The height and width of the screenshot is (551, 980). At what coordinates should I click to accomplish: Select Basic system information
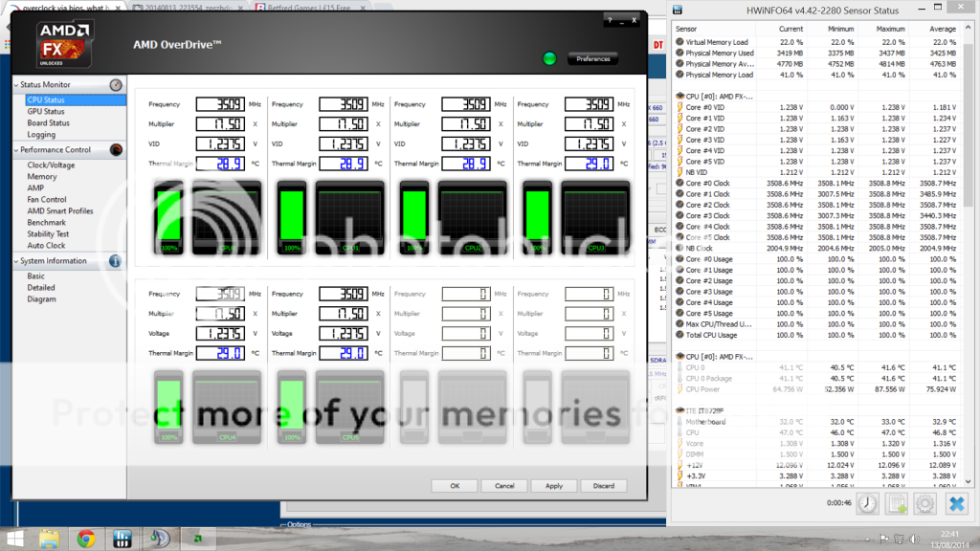[35, 276]
